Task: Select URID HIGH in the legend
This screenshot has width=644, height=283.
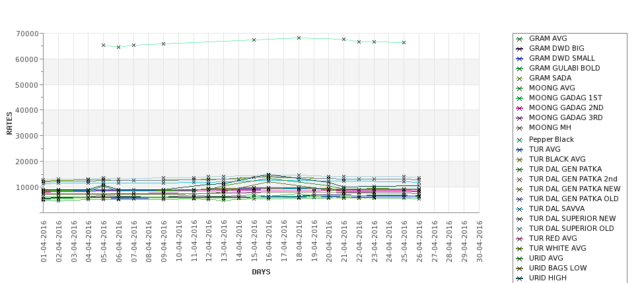Action: coord(548,278)
